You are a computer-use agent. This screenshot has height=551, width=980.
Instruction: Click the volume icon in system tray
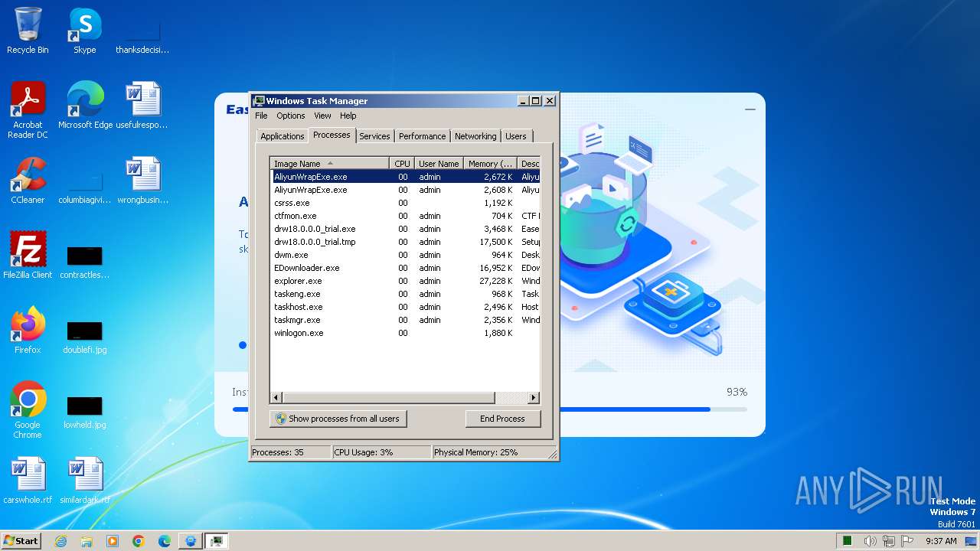tap(870, 541)
